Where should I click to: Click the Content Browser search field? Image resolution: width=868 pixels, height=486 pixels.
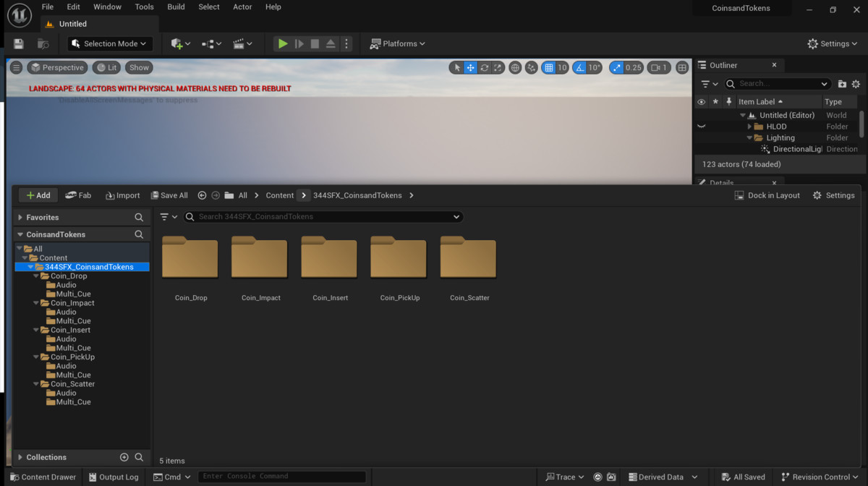click(x=323, y=217)
